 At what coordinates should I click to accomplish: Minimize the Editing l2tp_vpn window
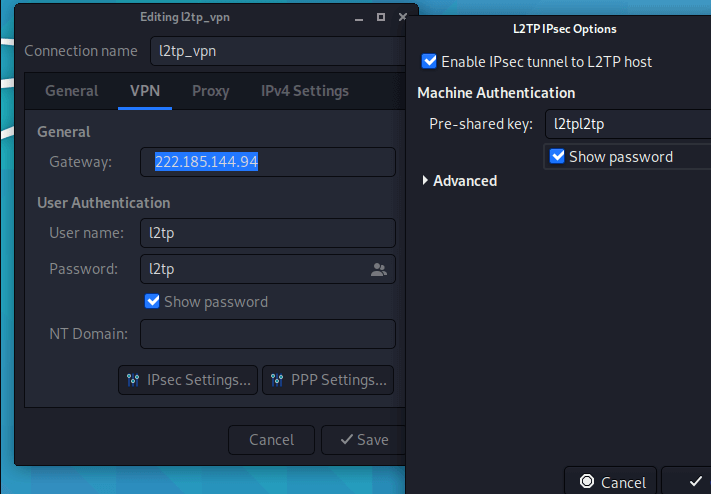click(x=358, y=18)
